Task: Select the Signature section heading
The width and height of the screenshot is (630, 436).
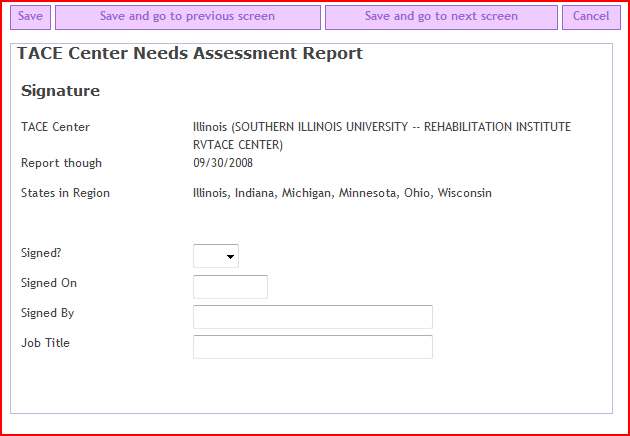Action: tap(60, 91)
